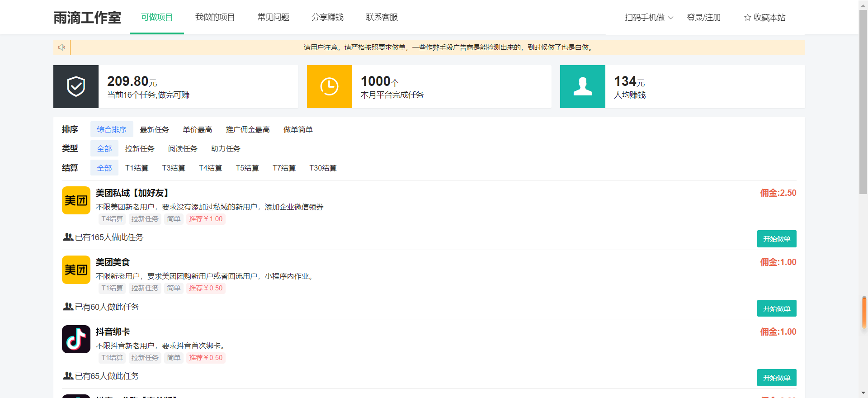
Task: Open the 抖音绑卡 task title
Action: [113, 332]
